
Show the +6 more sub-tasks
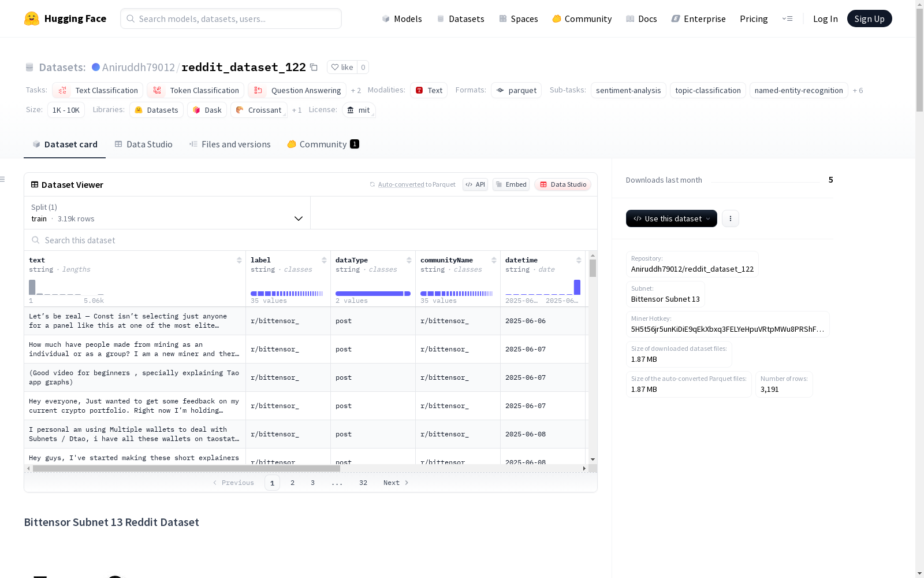(858, 90)
